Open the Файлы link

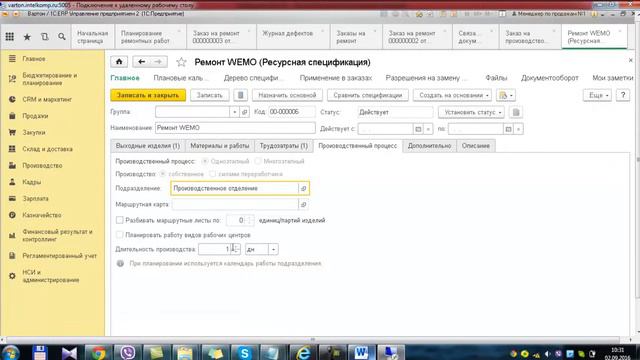pyautogui.click(x=496, y=78)
